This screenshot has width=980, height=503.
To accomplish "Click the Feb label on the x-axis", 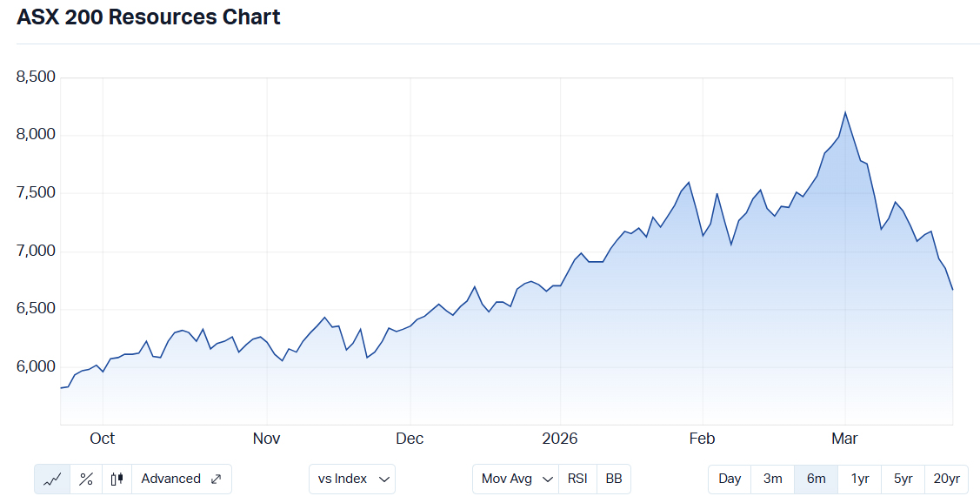I will [x=701, y=439].
